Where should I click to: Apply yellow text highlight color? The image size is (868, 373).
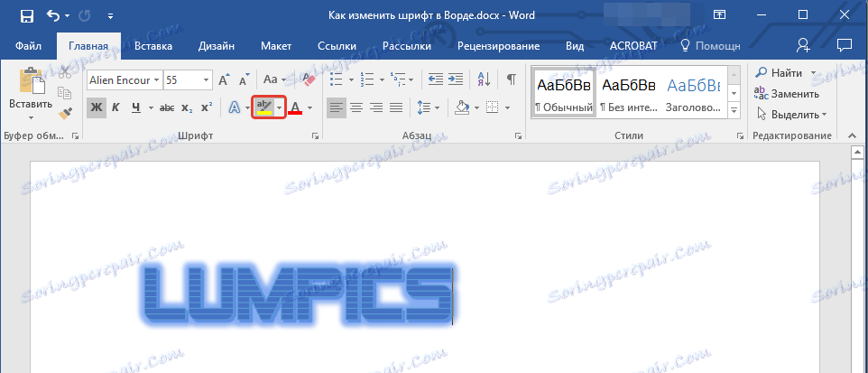[x=263, y=107]
